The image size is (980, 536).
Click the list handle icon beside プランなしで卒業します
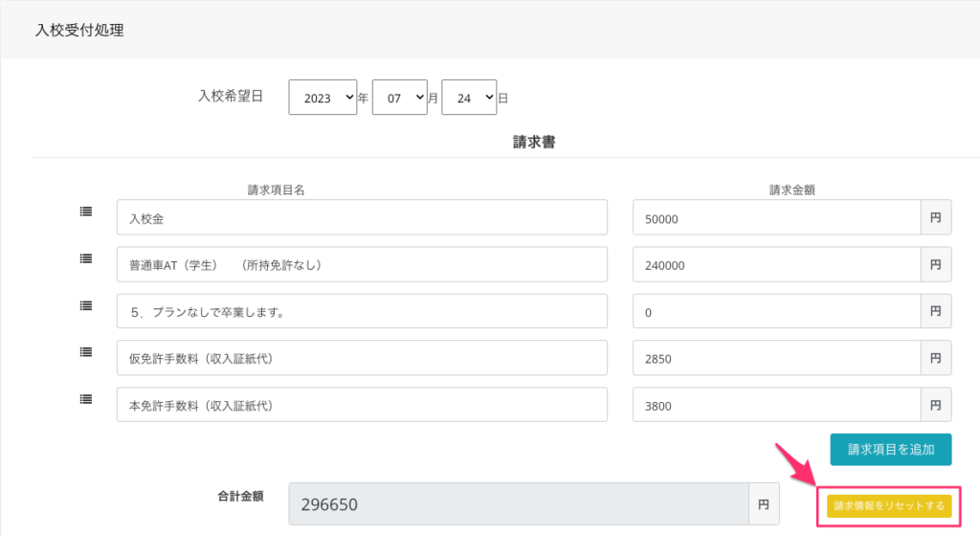click(86, 305)
